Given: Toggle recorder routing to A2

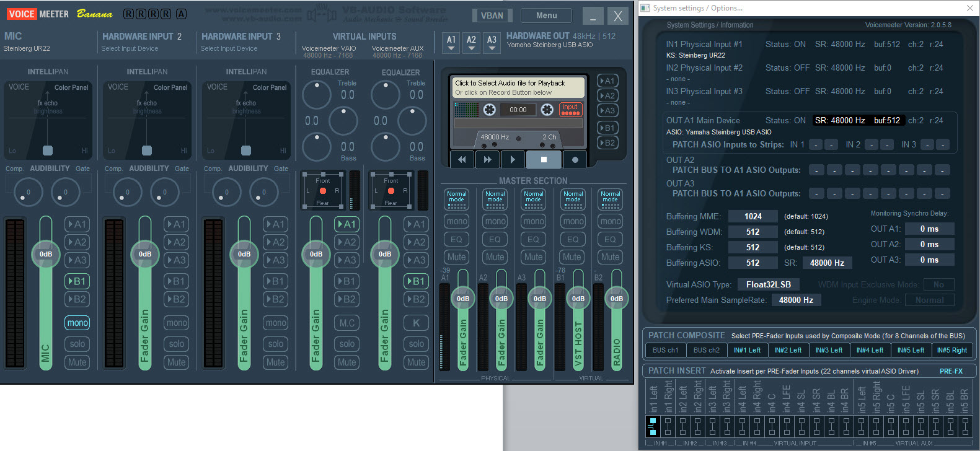Looking at the screenshot, I should click(607, 95).
